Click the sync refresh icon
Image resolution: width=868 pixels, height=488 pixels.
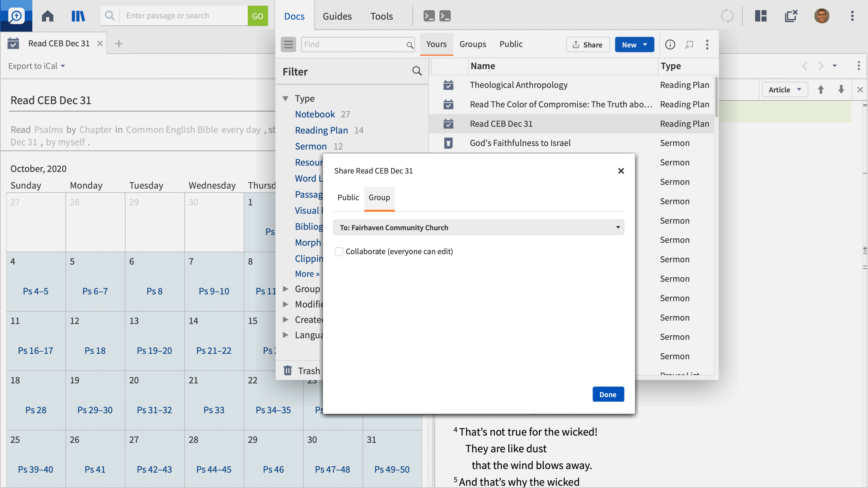tap(727, 16)
